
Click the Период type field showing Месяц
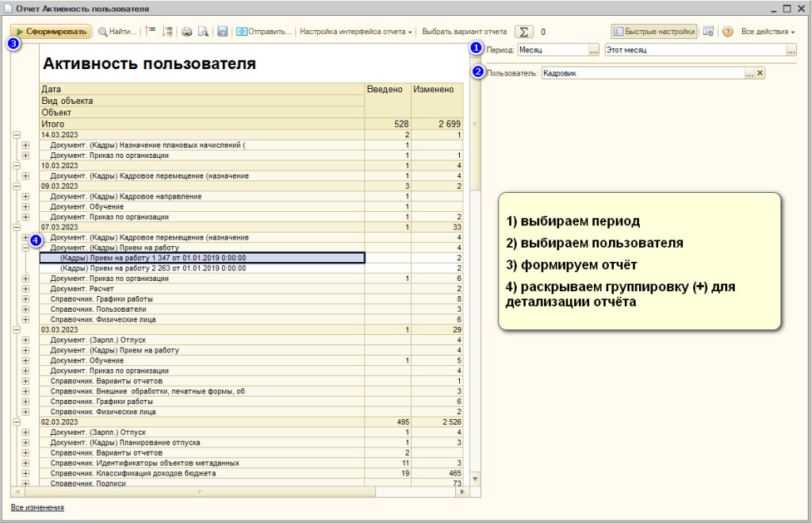tap(552, 50)
